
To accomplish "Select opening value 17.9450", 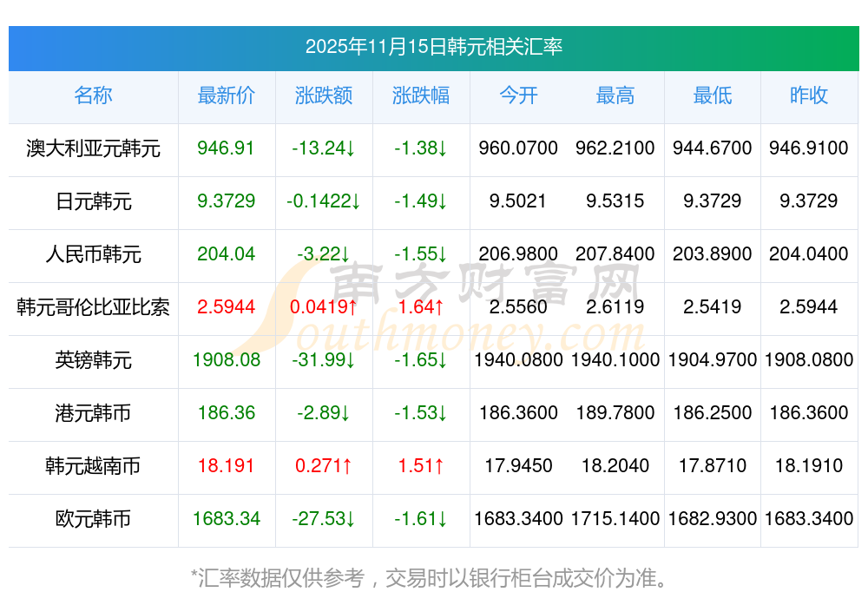I will 518,465.
